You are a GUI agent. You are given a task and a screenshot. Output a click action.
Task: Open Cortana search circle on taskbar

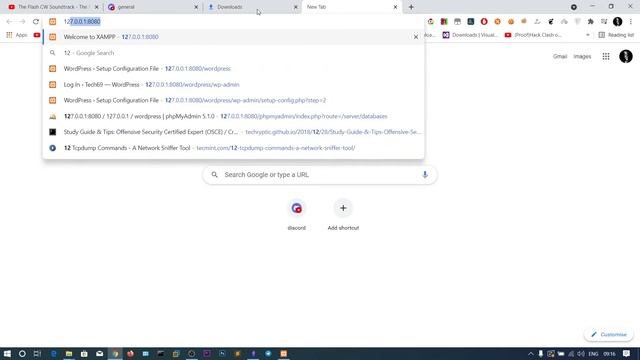click(22, 353)
